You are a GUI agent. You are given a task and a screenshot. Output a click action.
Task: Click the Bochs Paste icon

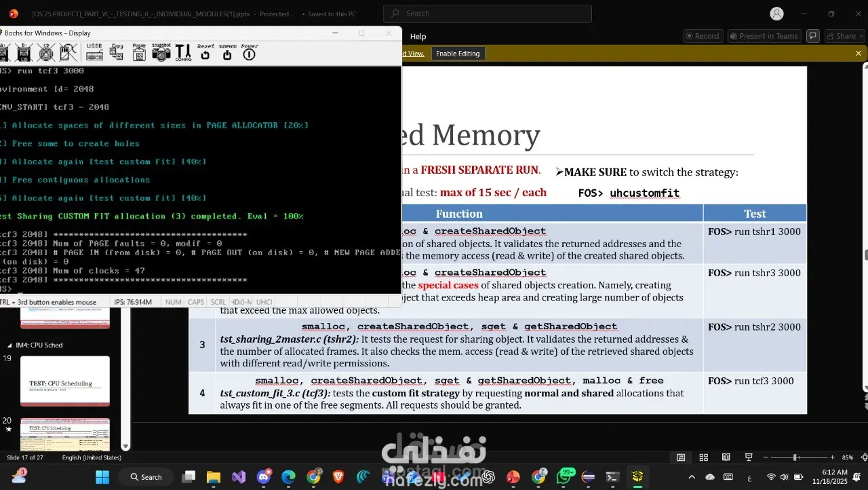pos(139,52)
